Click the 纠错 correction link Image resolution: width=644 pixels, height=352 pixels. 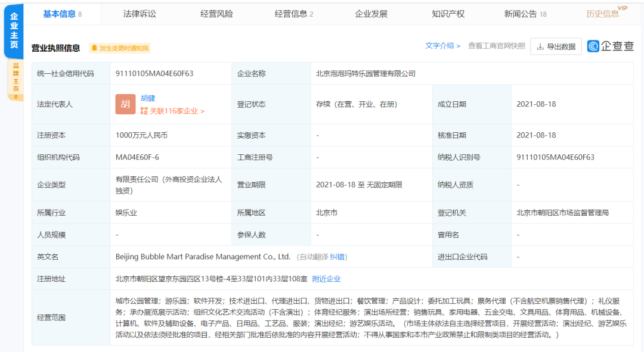(x=337, y=257)
